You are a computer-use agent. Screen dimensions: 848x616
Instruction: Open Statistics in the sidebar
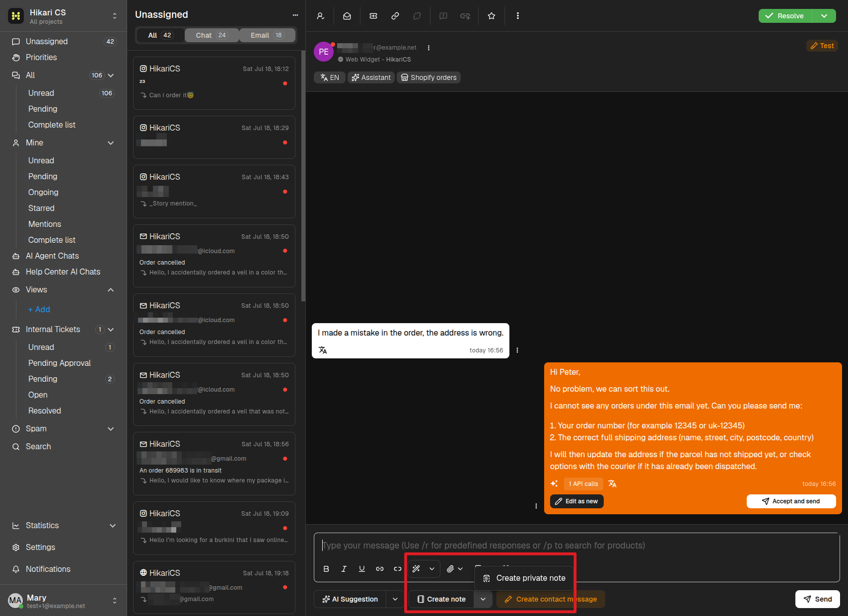click(42, 525)
